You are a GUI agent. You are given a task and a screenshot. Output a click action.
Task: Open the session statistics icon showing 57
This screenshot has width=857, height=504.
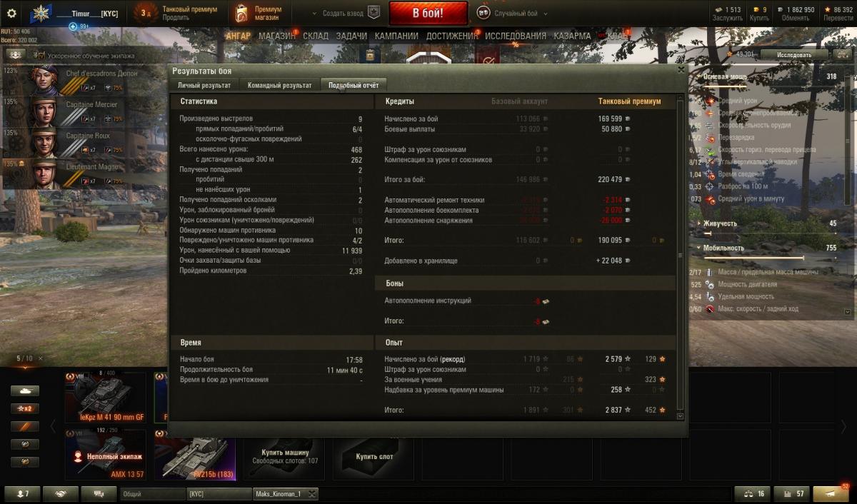[x=791, y=493]
